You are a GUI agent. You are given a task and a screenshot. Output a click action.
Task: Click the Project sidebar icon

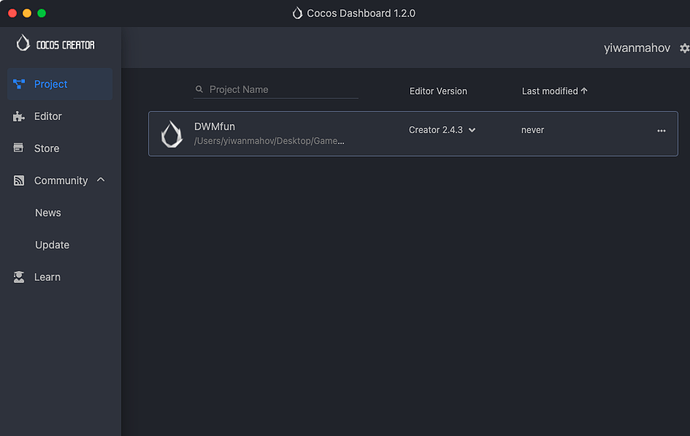[19, 84]
